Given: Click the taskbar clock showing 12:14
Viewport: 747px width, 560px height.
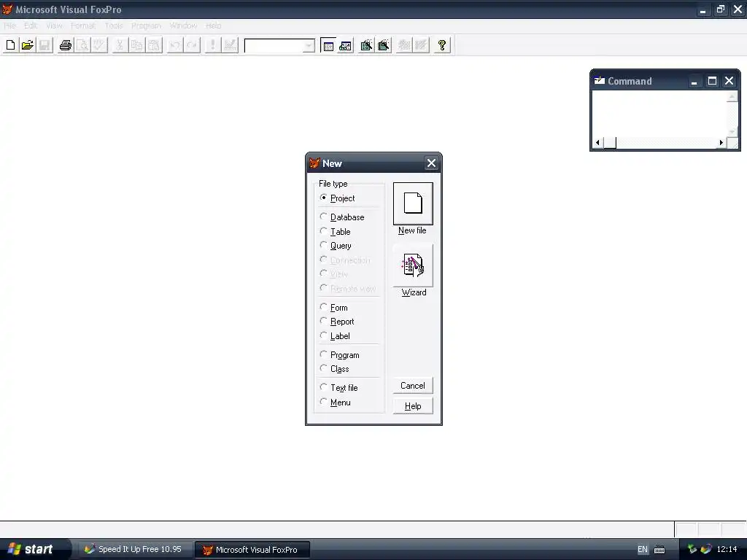Looking at the screenshot, I should 727,550.
